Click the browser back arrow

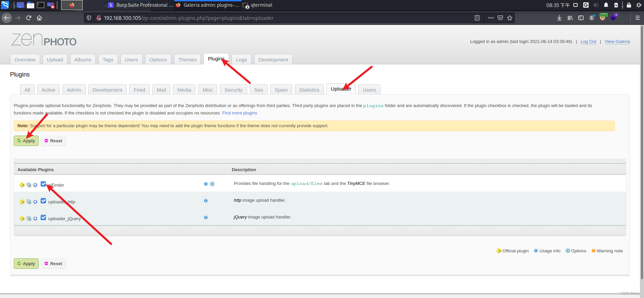point(7,18)
